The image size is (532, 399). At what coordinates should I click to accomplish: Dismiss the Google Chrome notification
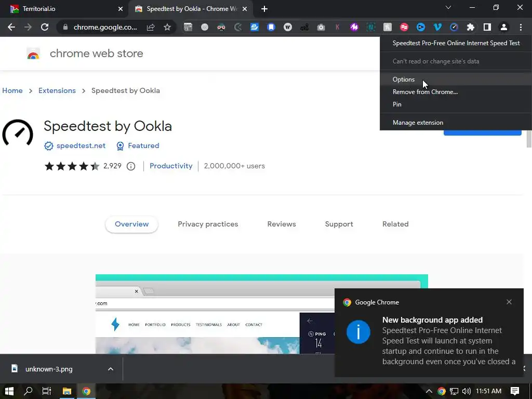tap(509, 302)
